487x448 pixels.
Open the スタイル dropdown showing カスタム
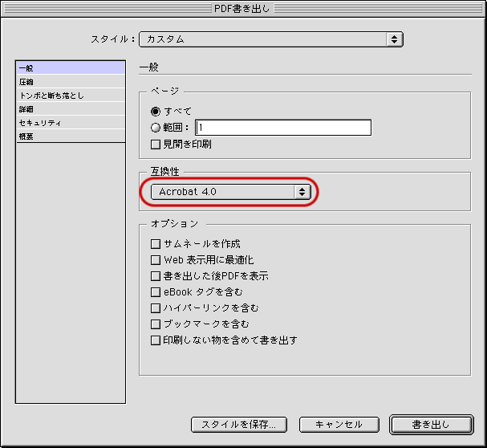click(x=271, y=39)
